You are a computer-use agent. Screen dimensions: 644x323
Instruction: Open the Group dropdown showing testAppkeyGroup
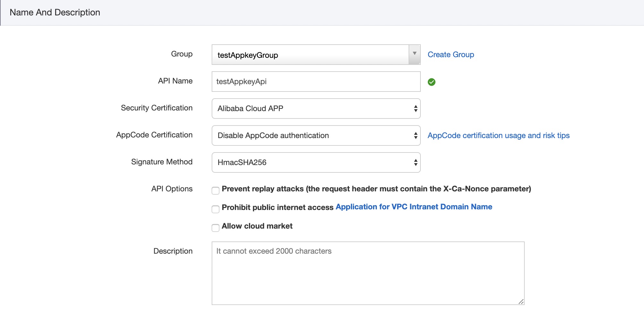coord(316,55)
